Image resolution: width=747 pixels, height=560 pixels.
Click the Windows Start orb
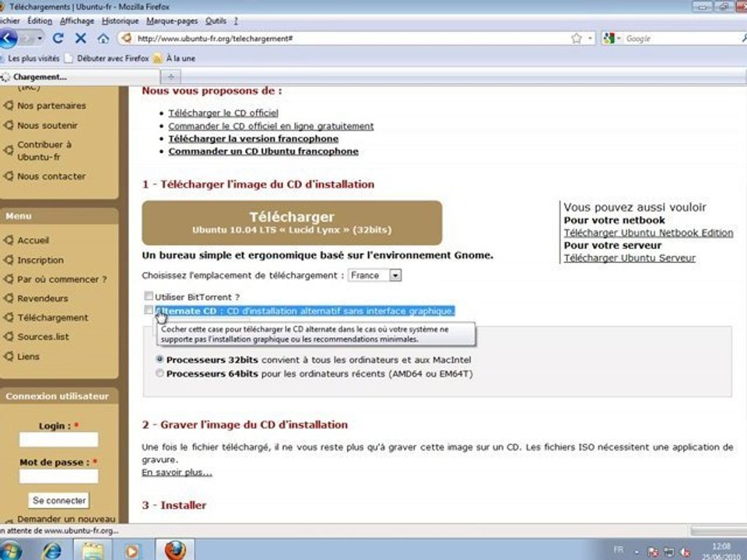click(x=9, y=551)
